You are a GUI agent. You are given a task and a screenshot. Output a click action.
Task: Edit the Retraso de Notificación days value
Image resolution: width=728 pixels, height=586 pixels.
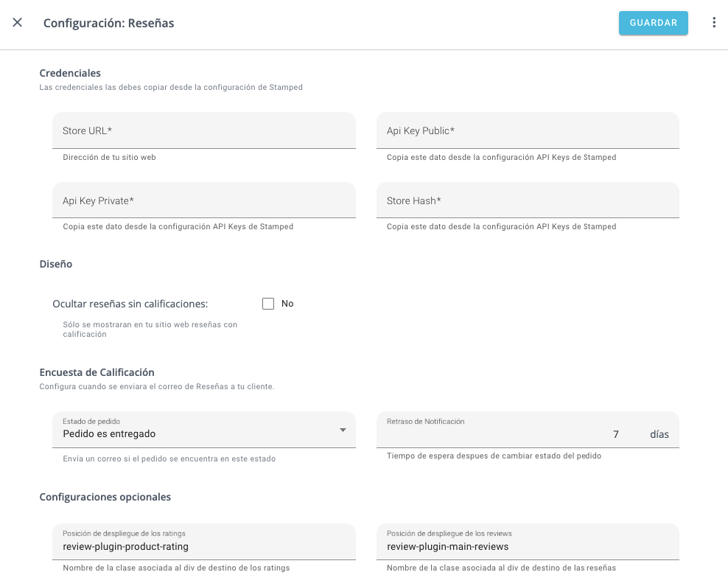511,434
